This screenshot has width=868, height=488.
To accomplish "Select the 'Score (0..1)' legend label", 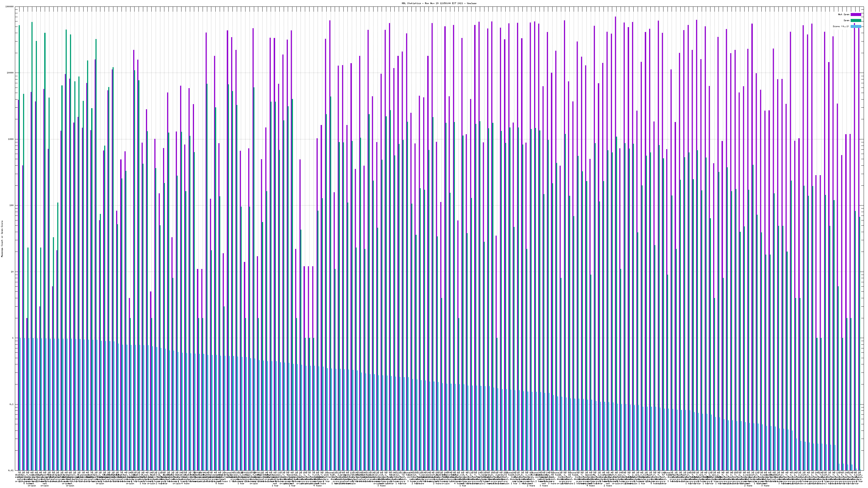I will [x=841, y=26].
